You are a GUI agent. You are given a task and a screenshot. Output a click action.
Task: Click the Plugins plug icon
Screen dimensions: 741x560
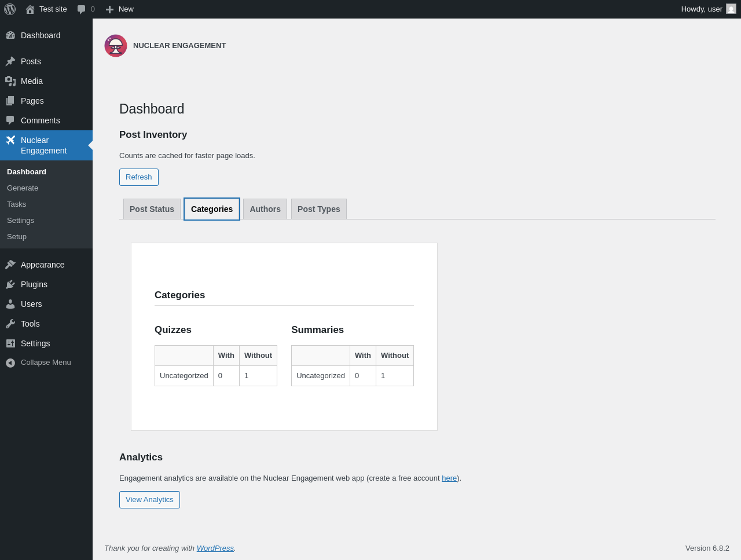point(10,284)
